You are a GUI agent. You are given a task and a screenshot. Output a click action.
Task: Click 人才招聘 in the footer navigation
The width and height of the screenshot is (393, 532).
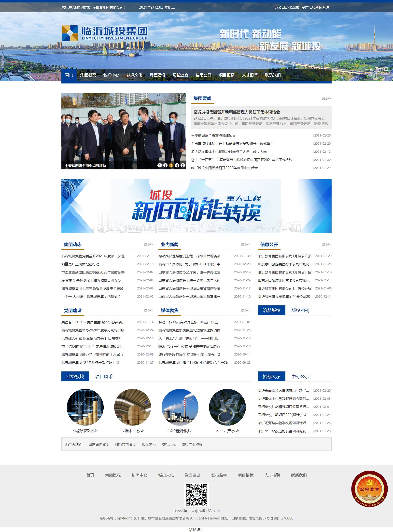[272, 475]
